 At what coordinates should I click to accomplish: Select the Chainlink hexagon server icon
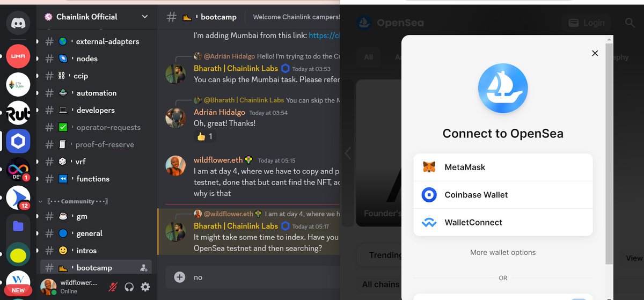point(18,141)
